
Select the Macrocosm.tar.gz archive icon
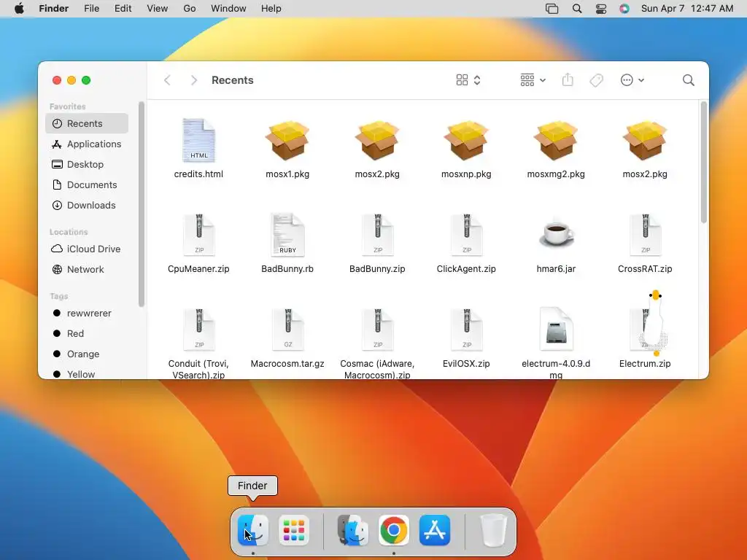(x=287, y=330)
